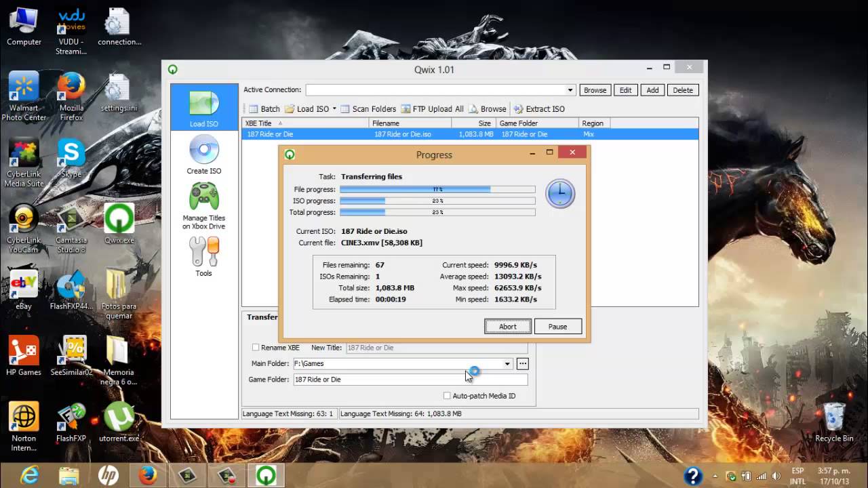Viewport: 868px width, 488px height.
Task: Click Batch toolbar button
Action: point(263,109)
